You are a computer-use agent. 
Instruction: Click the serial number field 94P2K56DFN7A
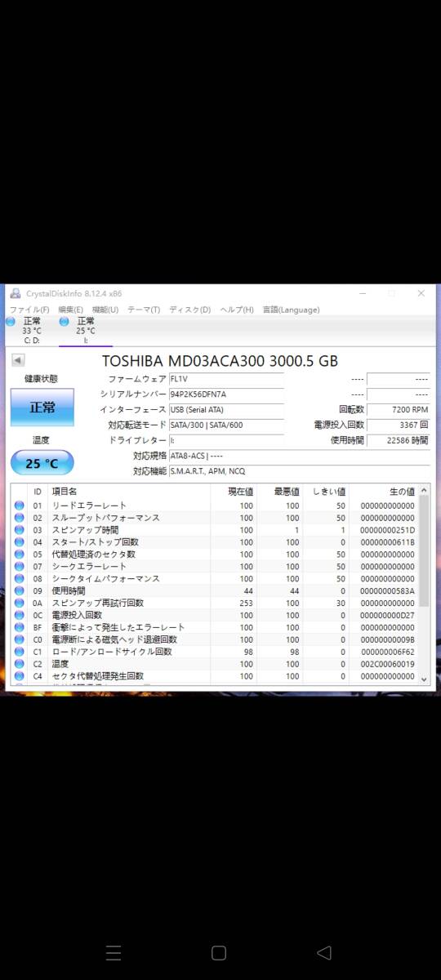[226, 394]
